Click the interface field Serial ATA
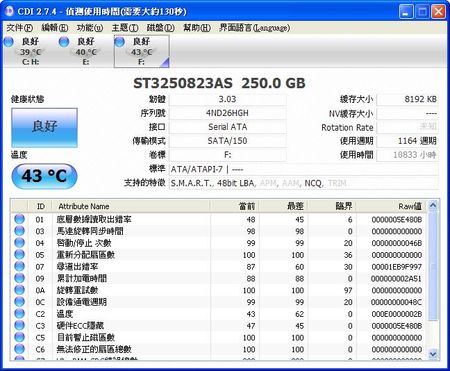The image size is (450, 371). pyautogui.click(x=227, y=127)
